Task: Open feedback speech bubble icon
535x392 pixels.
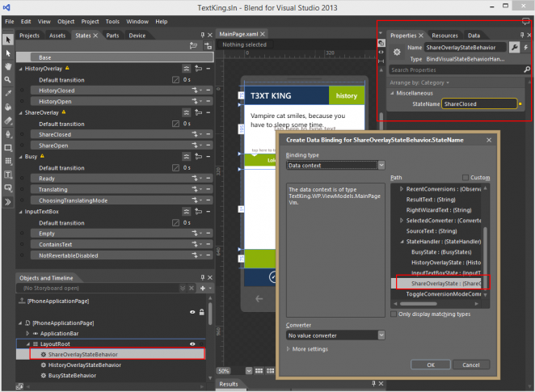Action: 526,22
